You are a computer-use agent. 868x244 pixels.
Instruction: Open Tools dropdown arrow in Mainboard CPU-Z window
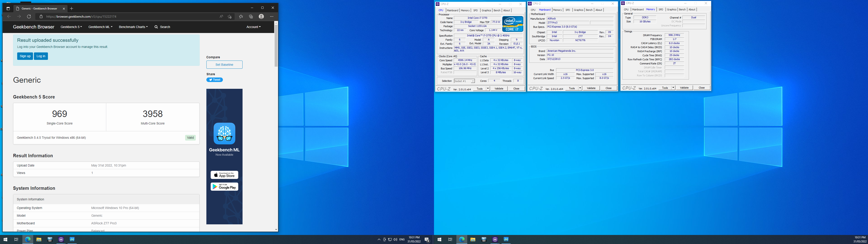pyautogui.click(x=580, y=88)
